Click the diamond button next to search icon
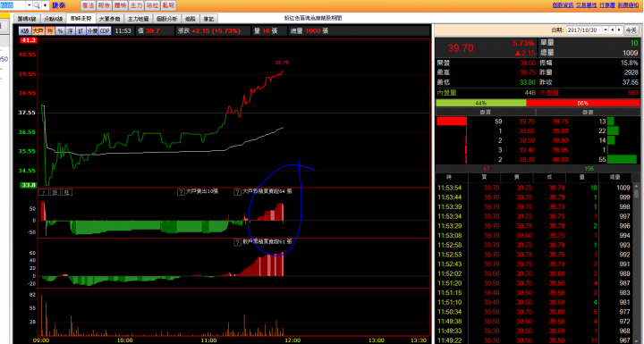 (46, 5)
